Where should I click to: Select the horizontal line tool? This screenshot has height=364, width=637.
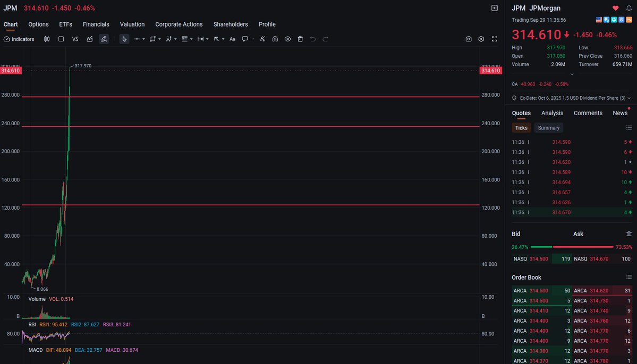point(137,39)
